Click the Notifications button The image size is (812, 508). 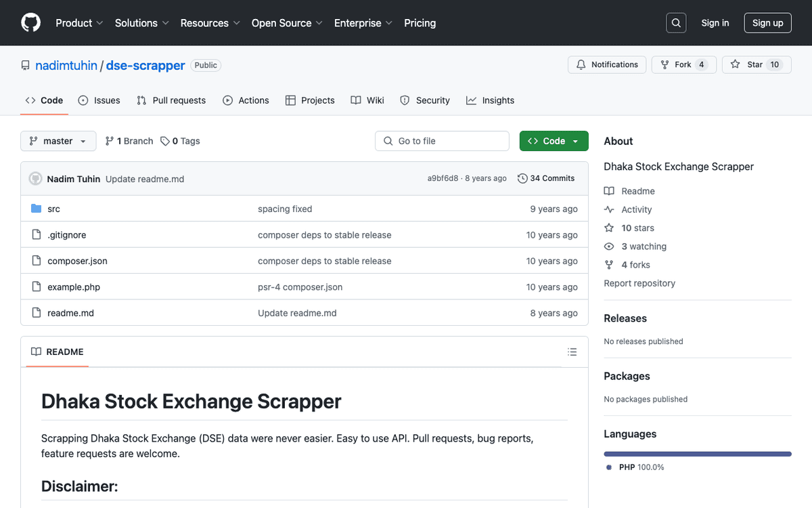[x=607, y=64]
